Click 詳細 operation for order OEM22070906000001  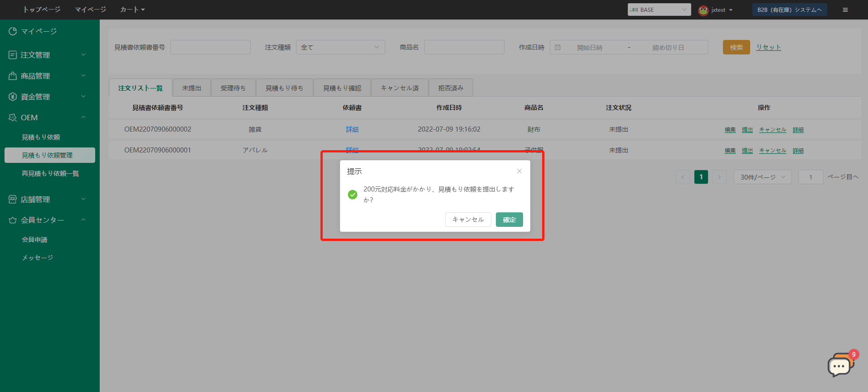pyautogui.click(x=798, y=151)
